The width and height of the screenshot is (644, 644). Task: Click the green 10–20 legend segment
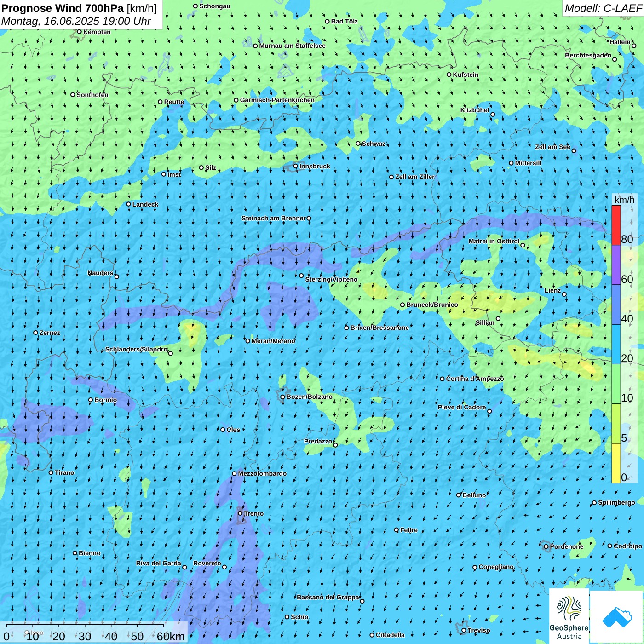coord(616,384)
